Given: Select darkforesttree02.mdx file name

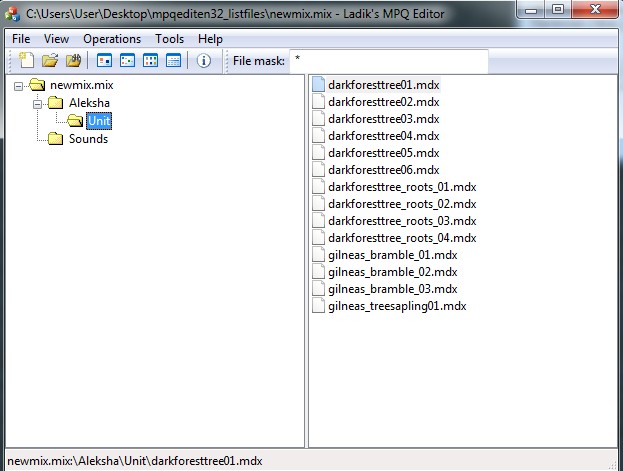Looking at the screenshot, I should pos(384,102).
